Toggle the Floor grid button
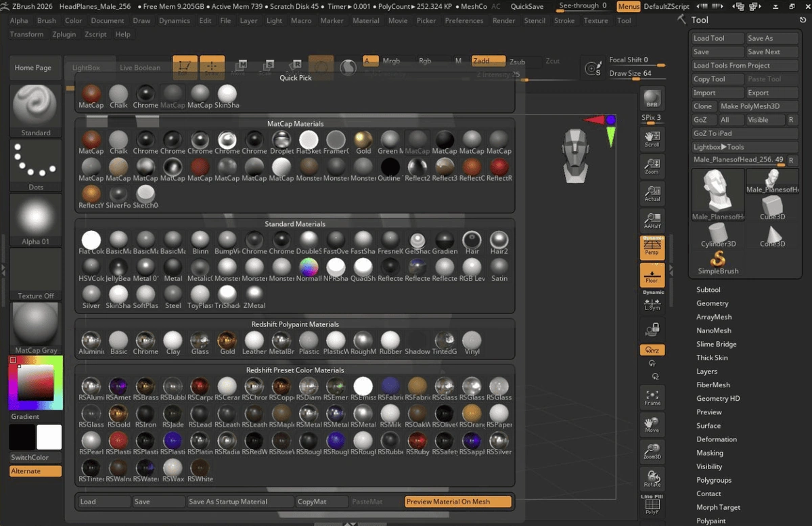812x526 pixels. (x=652, y=275)
